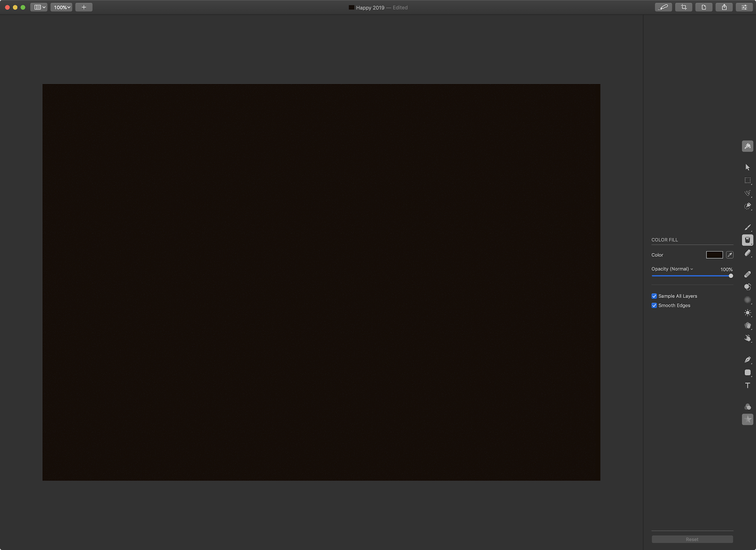The image size is (756, 550).
Task: Open ML Enhance wand in title bar
Action: (x=663, y=7)
